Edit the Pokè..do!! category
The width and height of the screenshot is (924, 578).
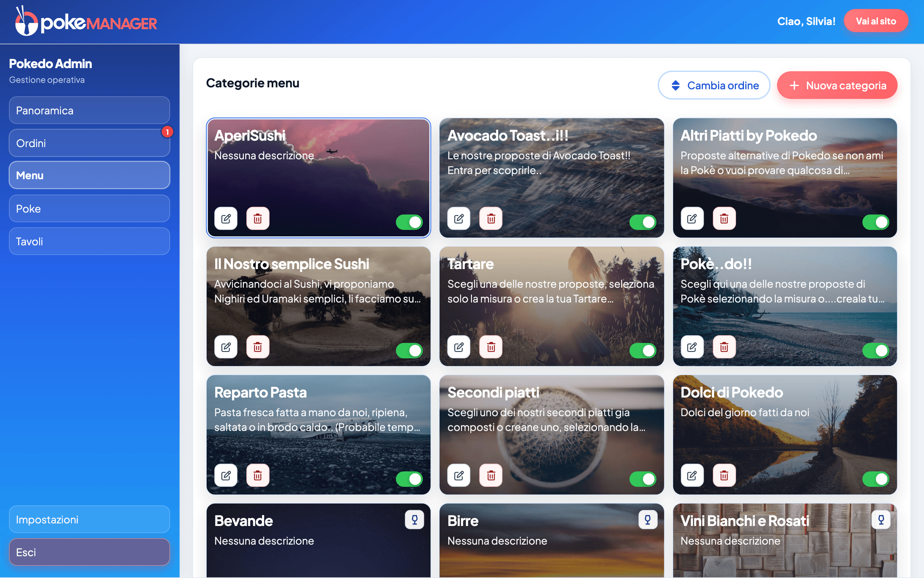692,347
